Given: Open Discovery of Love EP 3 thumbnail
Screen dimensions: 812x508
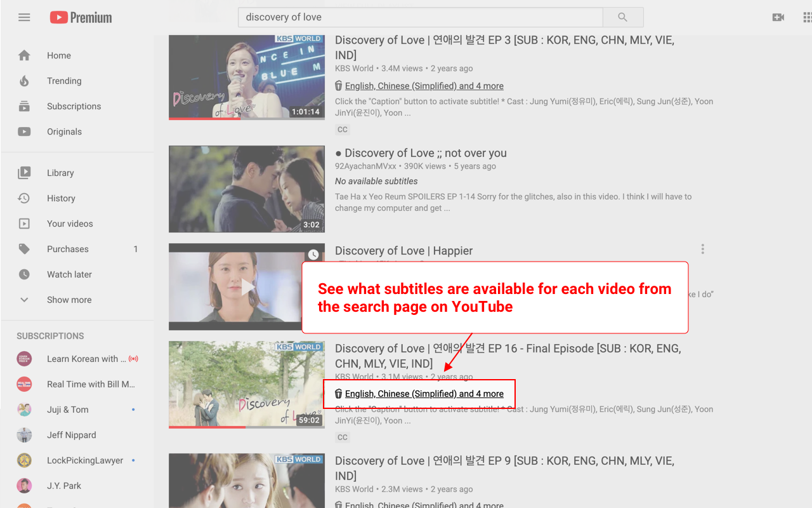Looking at the screenshot, I should coord(247,77).
